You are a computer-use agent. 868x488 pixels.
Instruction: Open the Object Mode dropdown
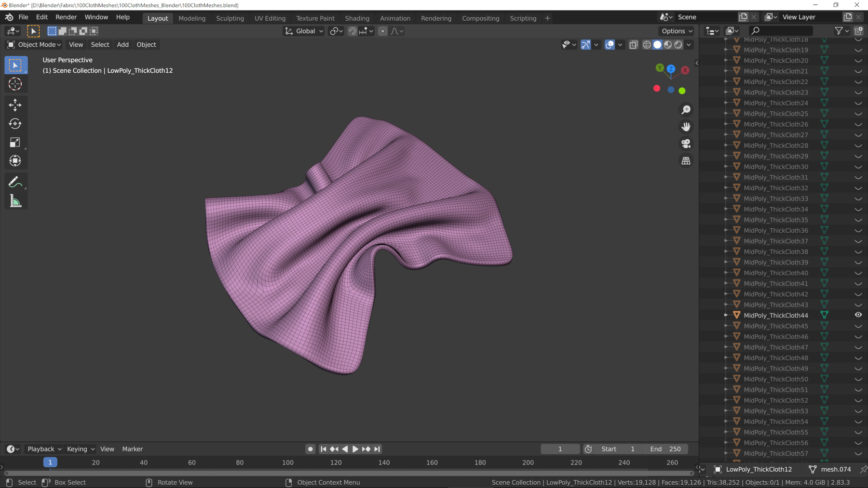click(34, 45)
